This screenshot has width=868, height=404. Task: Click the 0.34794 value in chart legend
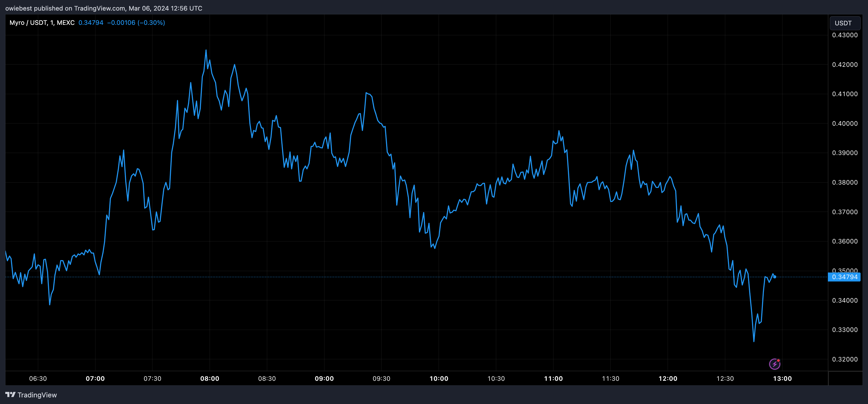(91, 22)
